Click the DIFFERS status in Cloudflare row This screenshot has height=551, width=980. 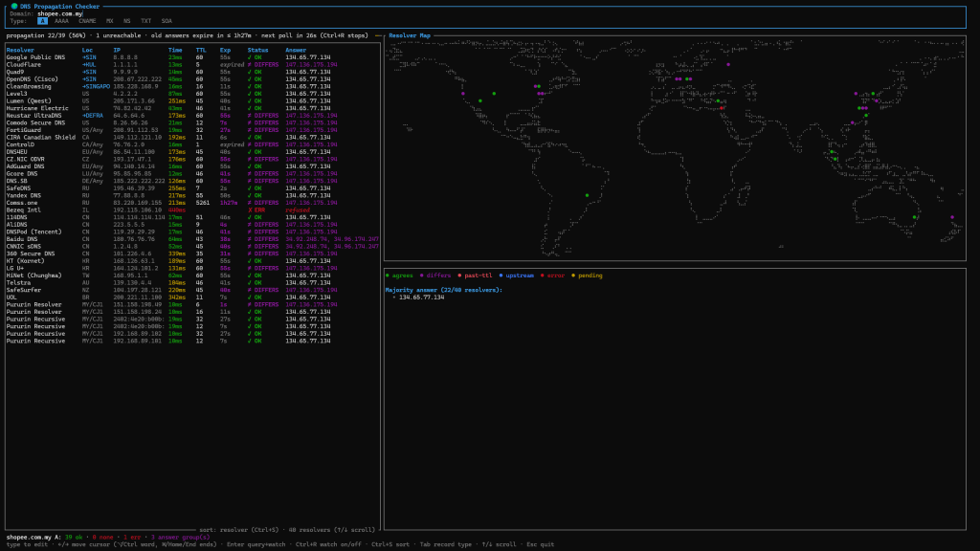click(x=263, y=64)
